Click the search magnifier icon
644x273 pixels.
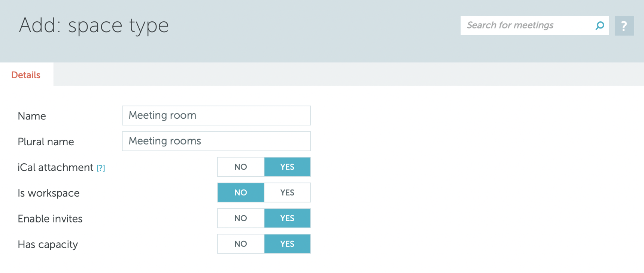600,25
